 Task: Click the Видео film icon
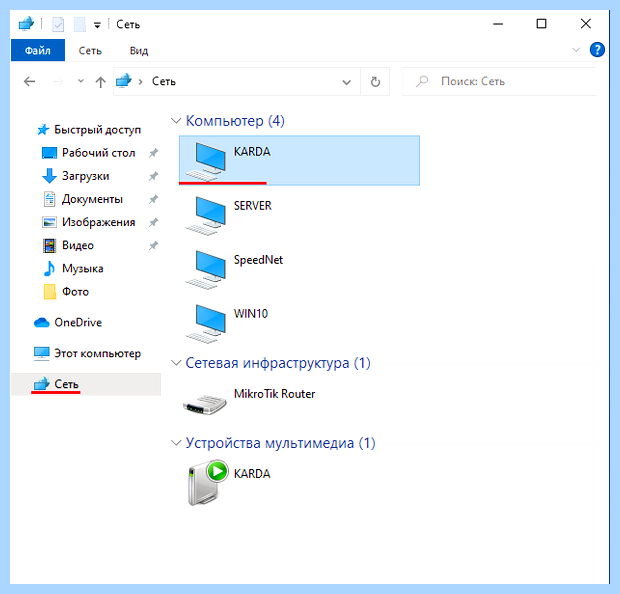coord(49,246)
